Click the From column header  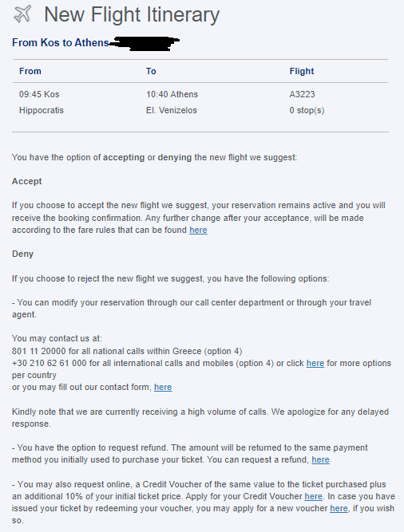click(x=30, y=71)
